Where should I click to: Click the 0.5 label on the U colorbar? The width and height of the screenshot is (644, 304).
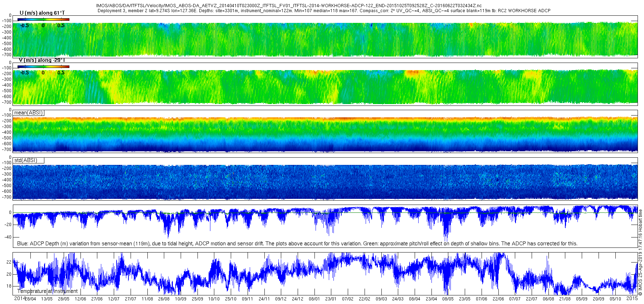coord(61,25)
